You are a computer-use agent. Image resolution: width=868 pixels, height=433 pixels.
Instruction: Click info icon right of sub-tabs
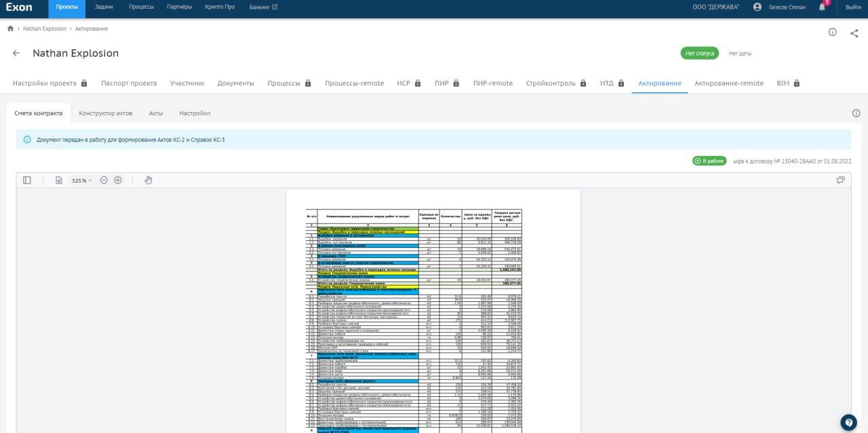[x=856, y=113]
